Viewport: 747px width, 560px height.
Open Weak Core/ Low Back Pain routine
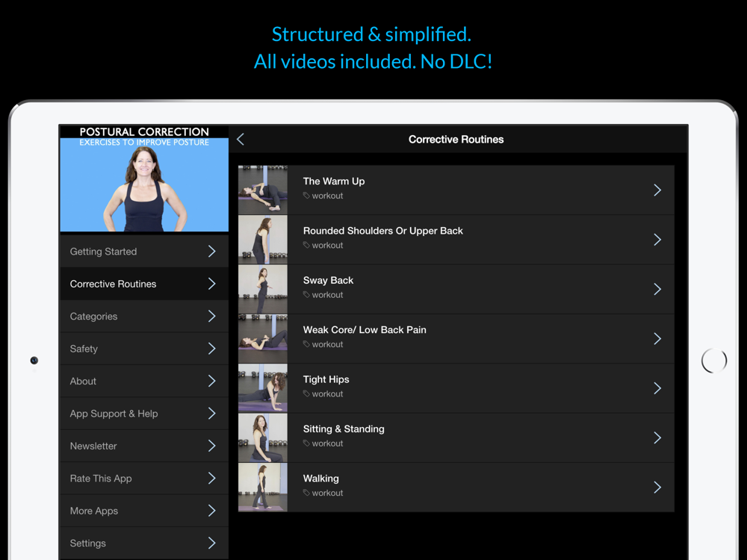click(456, 338)
